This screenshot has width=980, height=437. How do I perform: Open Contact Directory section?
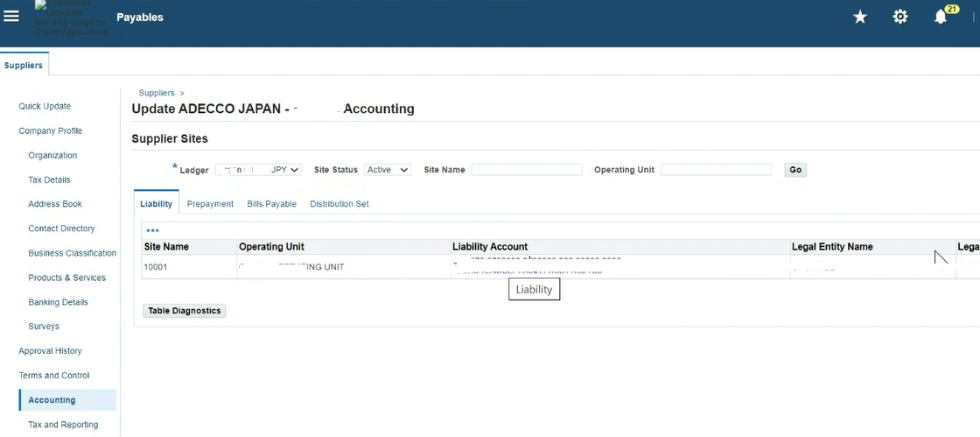[61, 229]
